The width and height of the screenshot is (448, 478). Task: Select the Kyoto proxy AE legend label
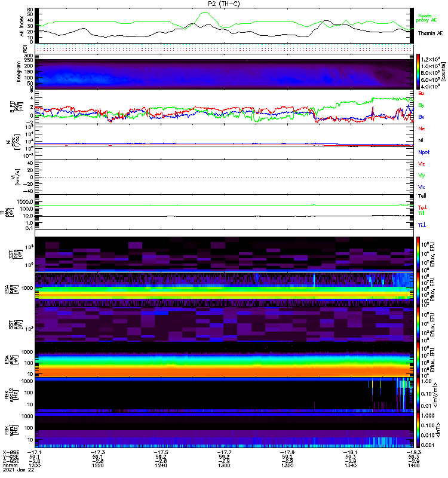426,18
